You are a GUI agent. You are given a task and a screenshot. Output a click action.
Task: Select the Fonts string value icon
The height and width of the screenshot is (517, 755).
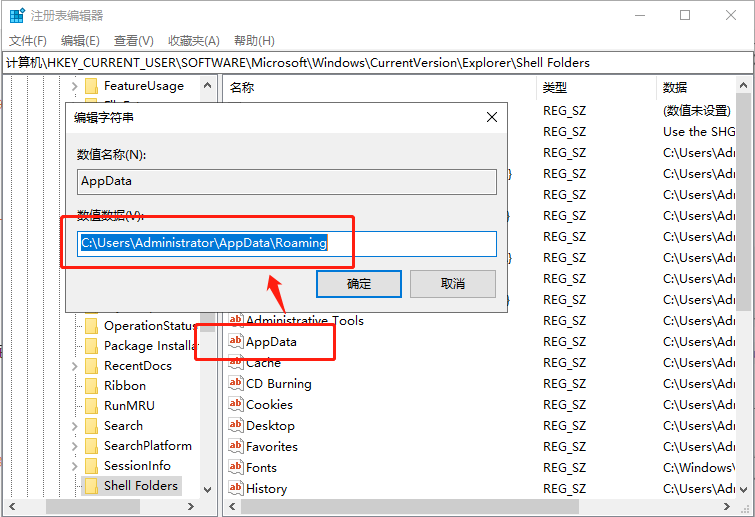(x=236, y=468)
